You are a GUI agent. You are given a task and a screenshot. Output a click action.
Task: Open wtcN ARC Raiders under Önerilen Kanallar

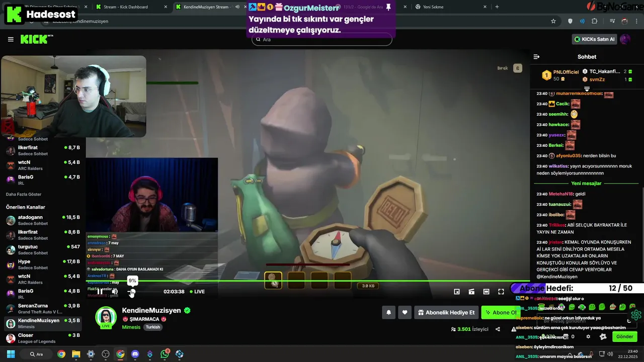tap(43, 279)
